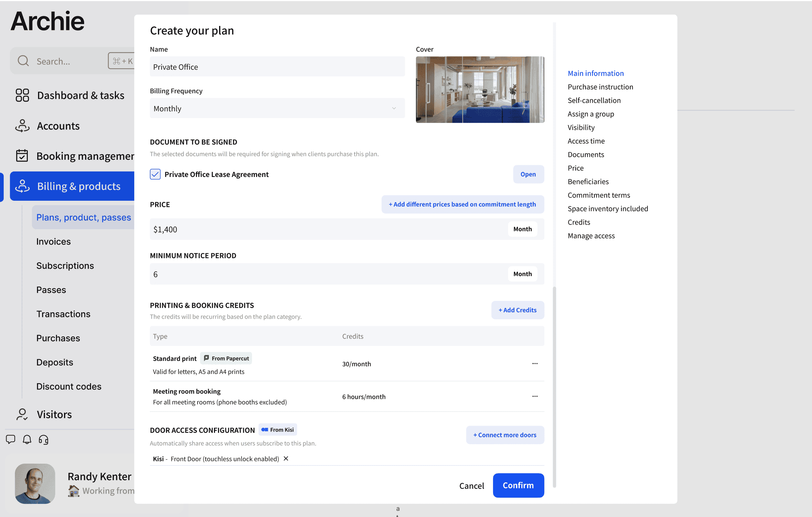
Task: Uncheck Private Office Lease Agreement
Action: pos(155,174)
